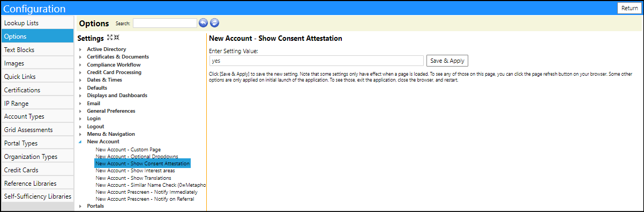Expand the Login node arrow
The image size is (644, 212).
click(80, 119)
